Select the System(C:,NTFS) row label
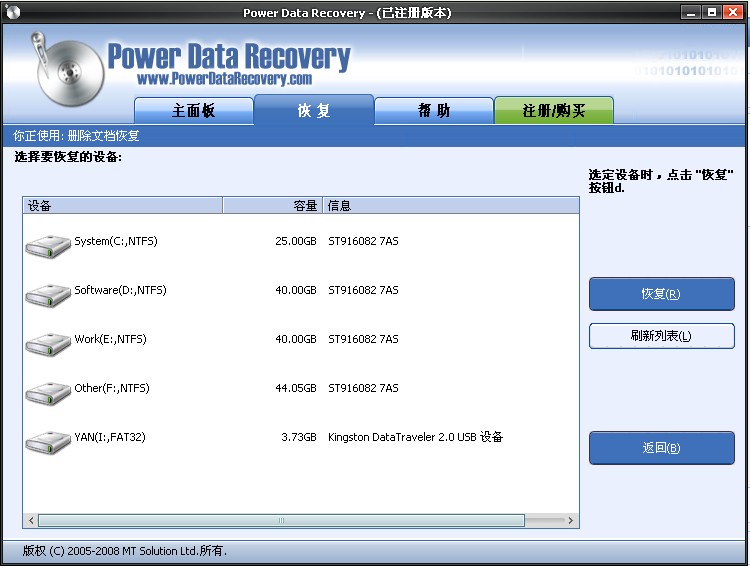750x566 pixels. tap(116, 241)
